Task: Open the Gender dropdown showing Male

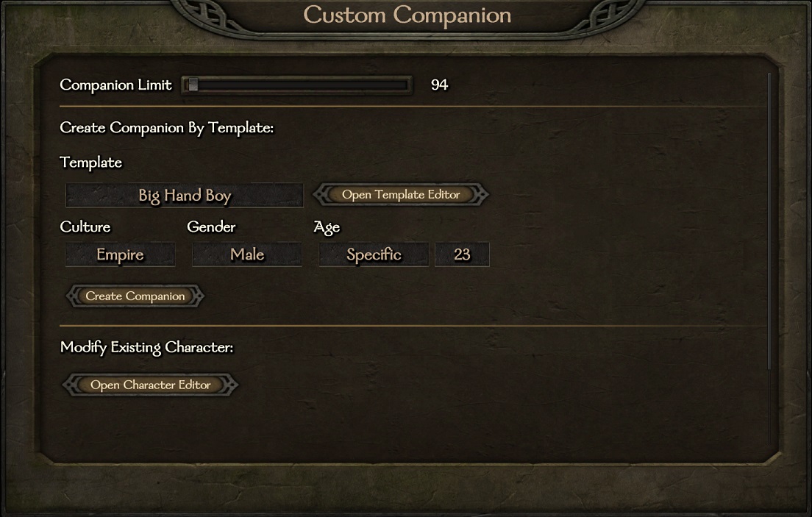Action: tap(247, 254)
